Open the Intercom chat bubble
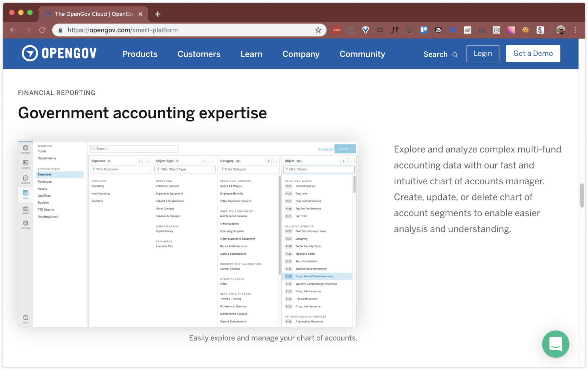This screenshot has width=588, height=370. [556, 344]
